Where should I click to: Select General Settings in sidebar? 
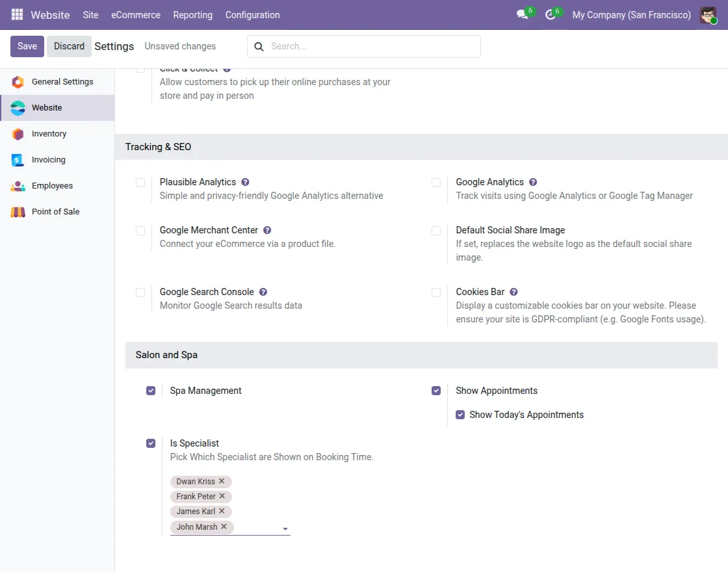point(57,82)
